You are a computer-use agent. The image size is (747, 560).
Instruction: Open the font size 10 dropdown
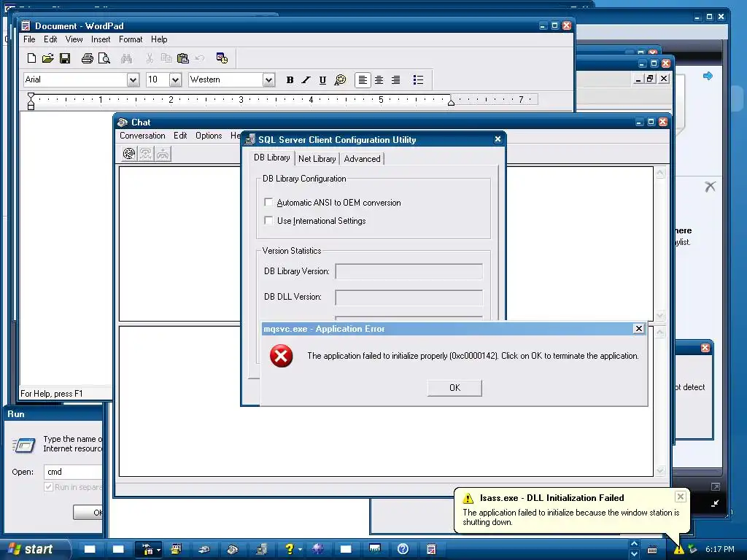[175, 80]
